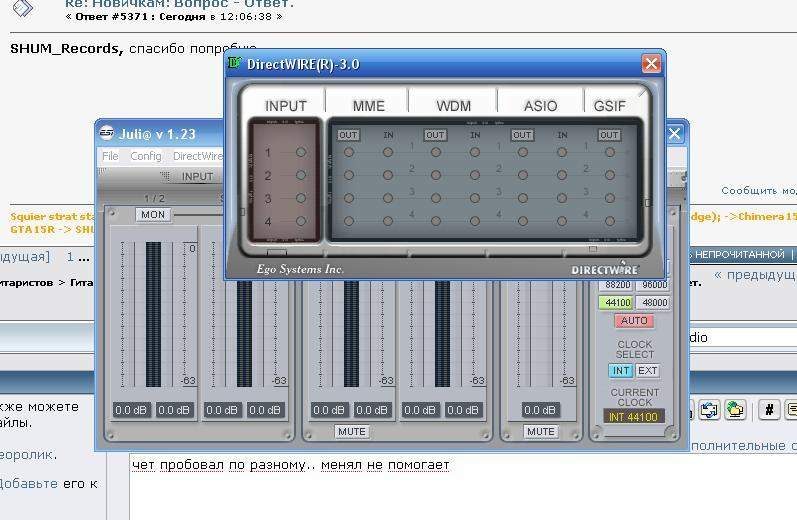Enable AUTO sample rate mode
The image size is (797, 520).
tap(634, 321)
